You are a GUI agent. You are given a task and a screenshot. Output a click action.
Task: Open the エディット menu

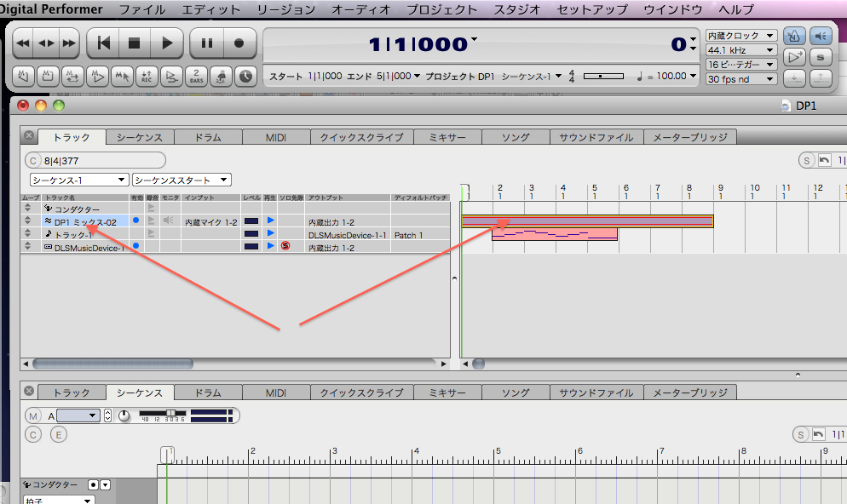211,9
